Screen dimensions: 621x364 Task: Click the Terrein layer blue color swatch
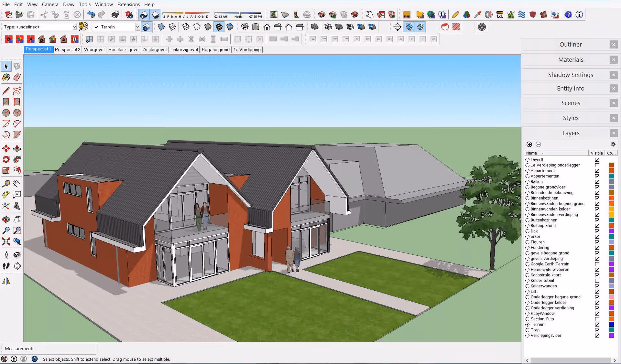pyautogui.click(x=611, y=325)
